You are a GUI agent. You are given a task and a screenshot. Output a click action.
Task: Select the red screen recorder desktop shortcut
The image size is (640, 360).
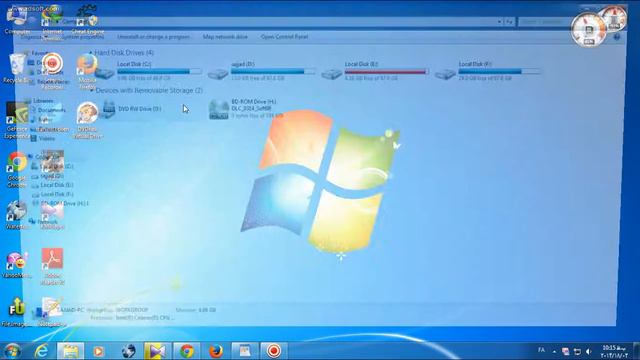coord(52,71)
